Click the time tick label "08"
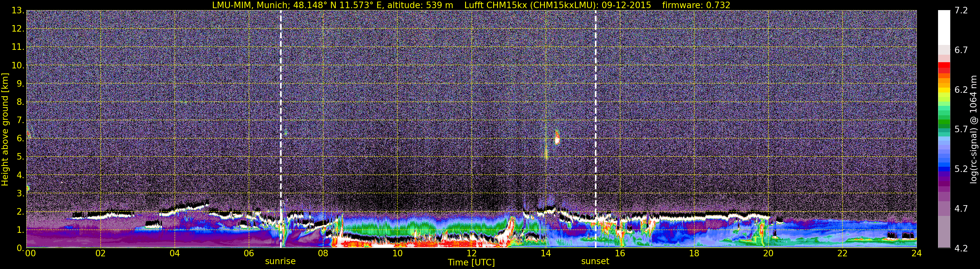This screenshot has width=980, height=269. pyautogui.click(x=323, y=253)
